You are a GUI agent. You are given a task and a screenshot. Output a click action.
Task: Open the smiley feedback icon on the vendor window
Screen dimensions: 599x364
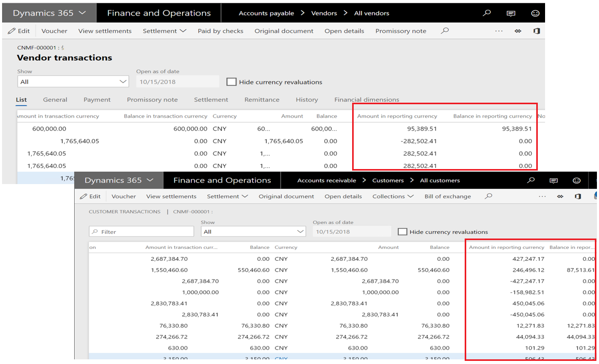(535, 13)
